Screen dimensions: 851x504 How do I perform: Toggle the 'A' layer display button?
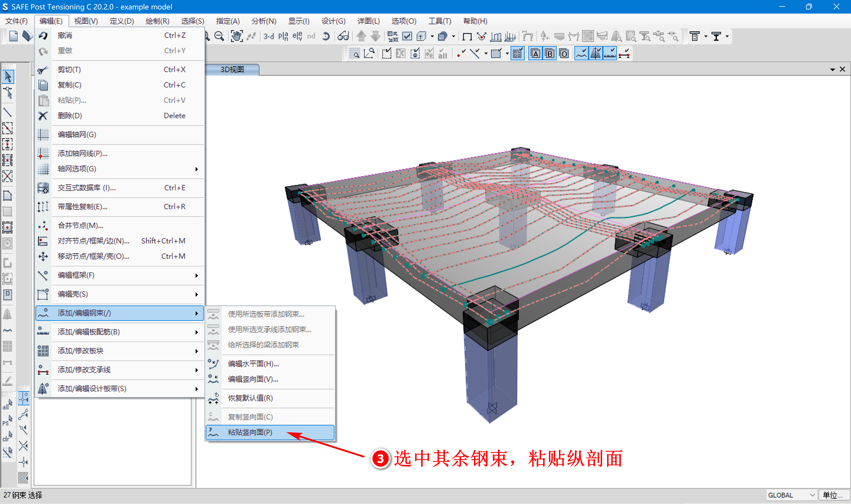[535, 54]
